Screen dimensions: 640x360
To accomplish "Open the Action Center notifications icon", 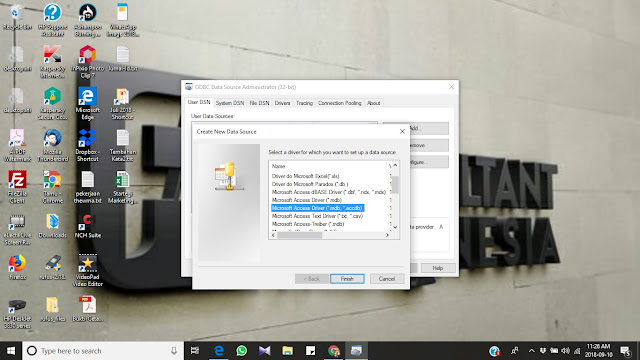I will point(625,351).
